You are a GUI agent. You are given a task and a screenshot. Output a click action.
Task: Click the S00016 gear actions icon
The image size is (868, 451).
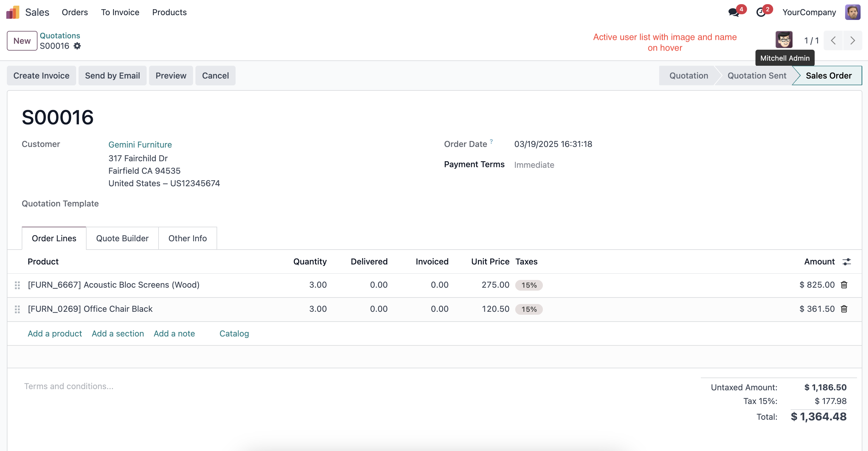click(77, 46)
